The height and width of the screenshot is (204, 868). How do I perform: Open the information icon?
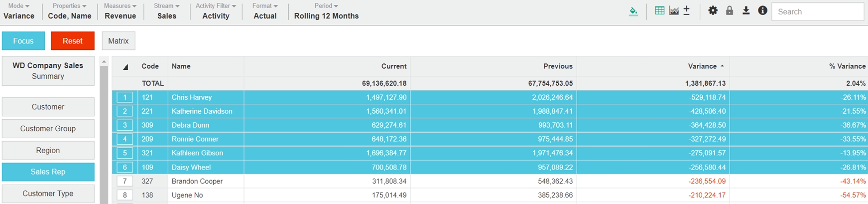[762, 10]
